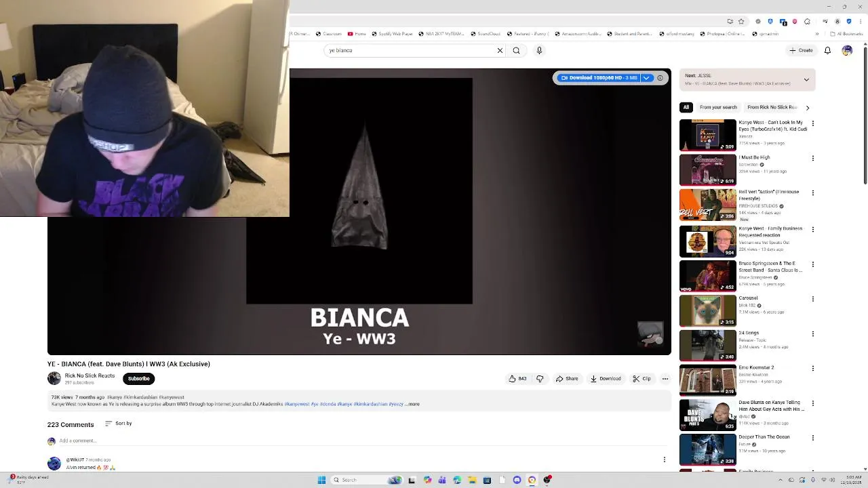Open options menu for WikiJT comment

(x=664, y=460)
